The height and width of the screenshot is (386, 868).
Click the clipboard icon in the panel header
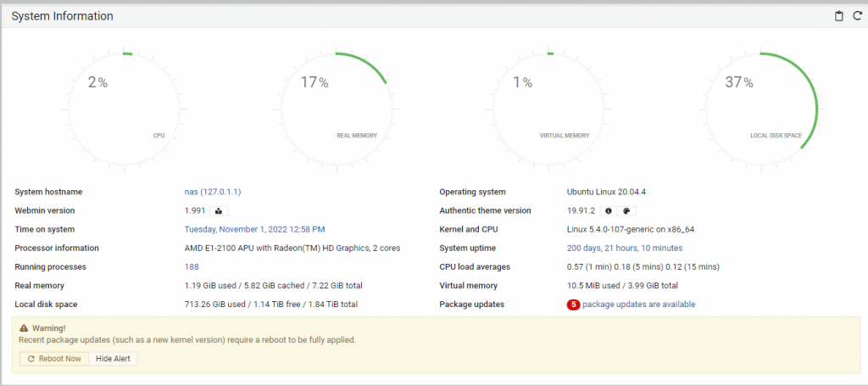tap(839, 16)
